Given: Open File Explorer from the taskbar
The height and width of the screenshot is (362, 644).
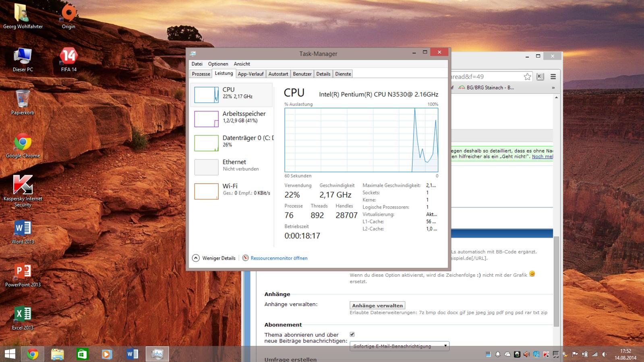Looking at the screenshot, I should click(x=58, y=354).
